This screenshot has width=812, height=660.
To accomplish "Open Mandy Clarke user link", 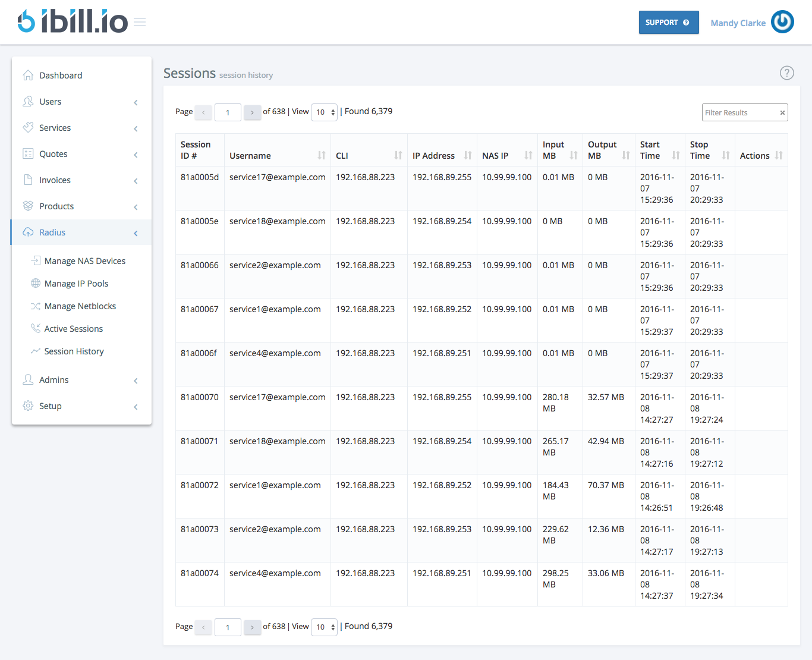I will pyautogui.click(x=738, y=23).
